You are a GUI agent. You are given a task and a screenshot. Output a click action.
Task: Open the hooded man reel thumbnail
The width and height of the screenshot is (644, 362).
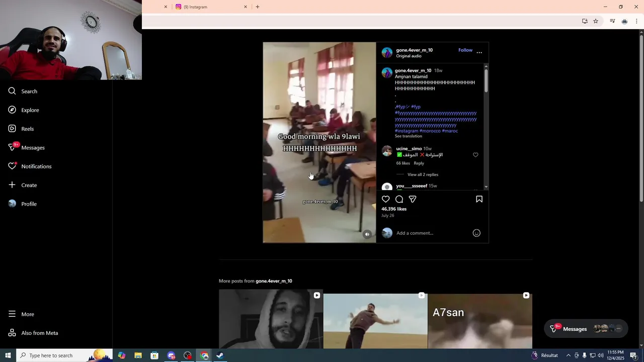pos(271,319)
